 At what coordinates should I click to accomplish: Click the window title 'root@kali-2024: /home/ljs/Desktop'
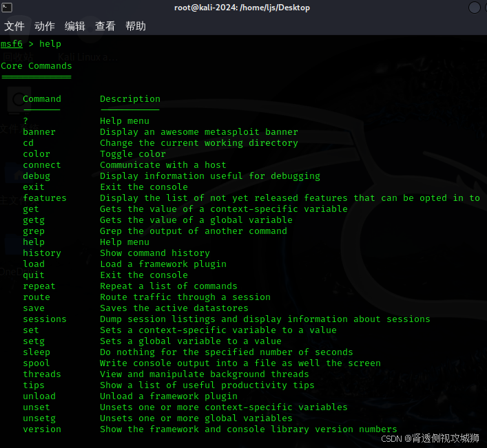coord(242,8)
